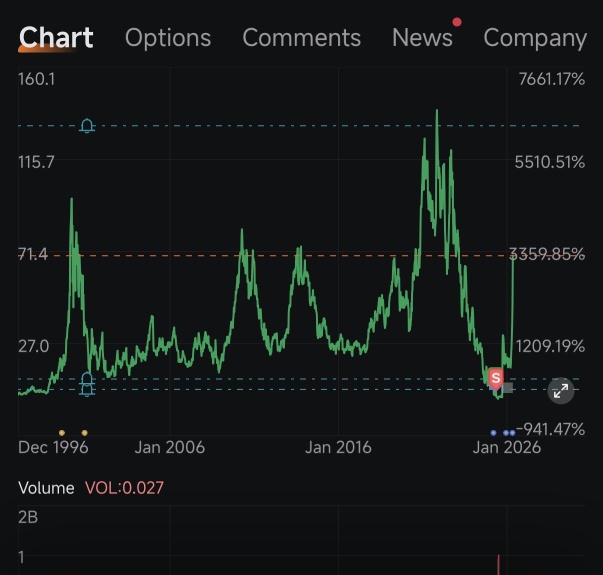The height and width of the screenshot is (575, 603).
Task: Switch to the Options tab
Action: (x=168, y=38)
